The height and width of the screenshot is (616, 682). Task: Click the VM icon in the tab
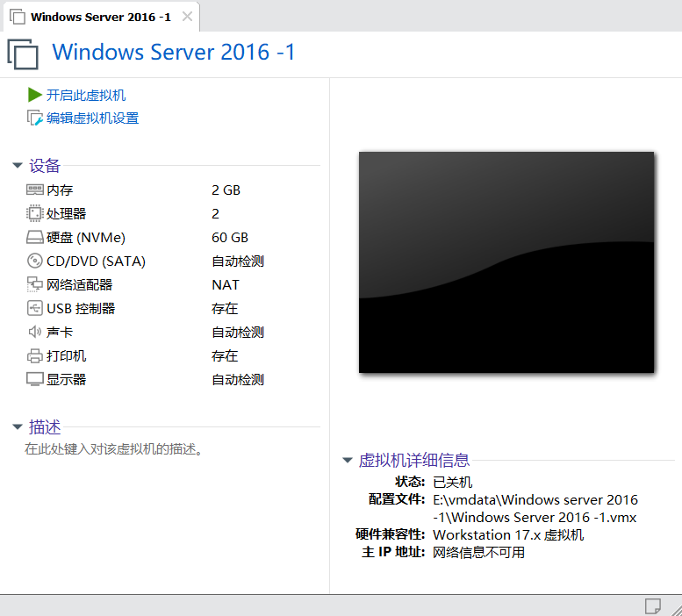[18, 17]
